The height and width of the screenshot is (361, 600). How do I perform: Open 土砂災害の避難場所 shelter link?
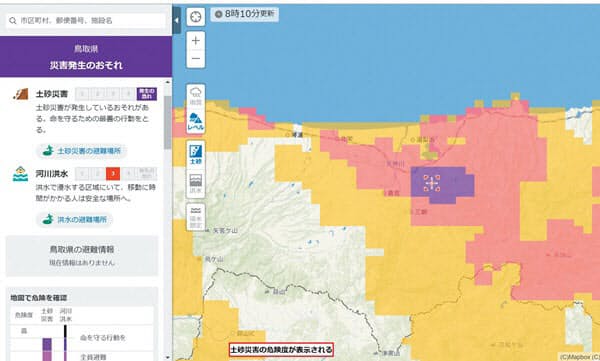82,151
